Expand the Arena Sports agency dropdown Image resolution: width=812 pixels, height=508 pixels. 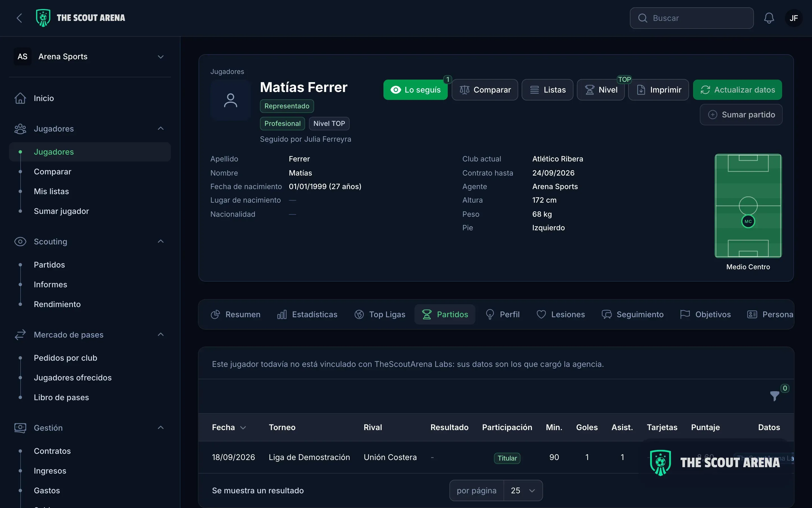tap(90, 56)
